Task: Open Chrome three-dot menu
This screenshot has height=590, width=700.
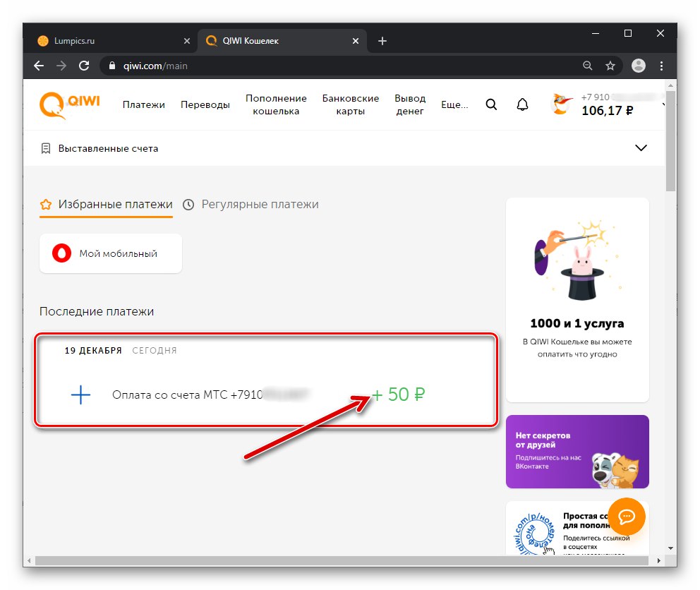Action: click(662, 66)
